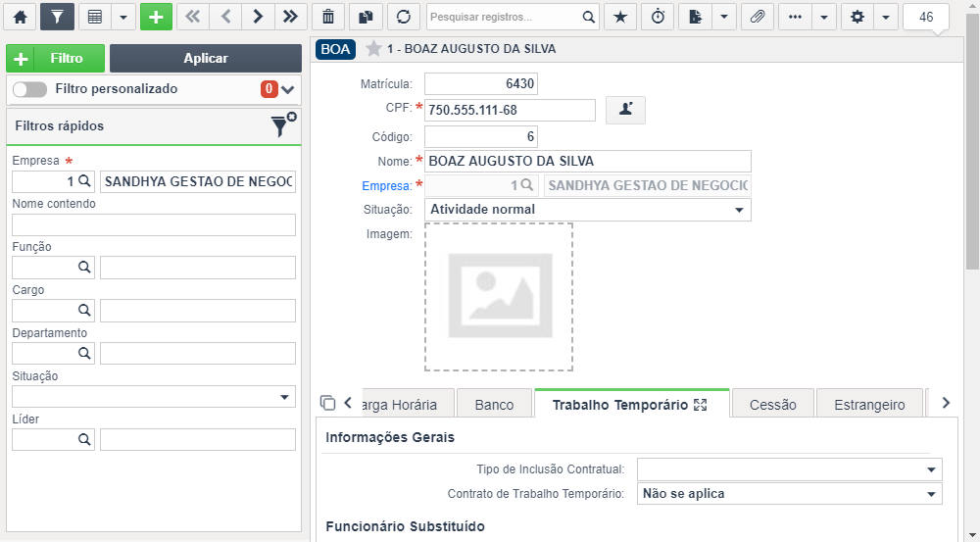Open grid view options dropdown arrow
Image resolution: width=980 pixels, height=542 pixels.
pyautogui.click(x=123, y=17)
